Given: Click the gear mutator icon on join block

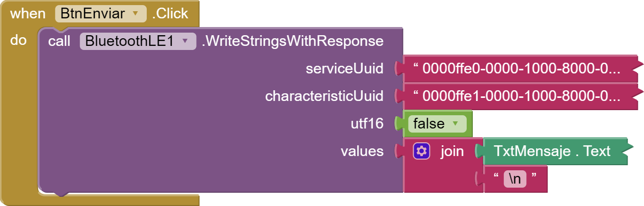Looking at the screenshot, I should tap(422, 151).
